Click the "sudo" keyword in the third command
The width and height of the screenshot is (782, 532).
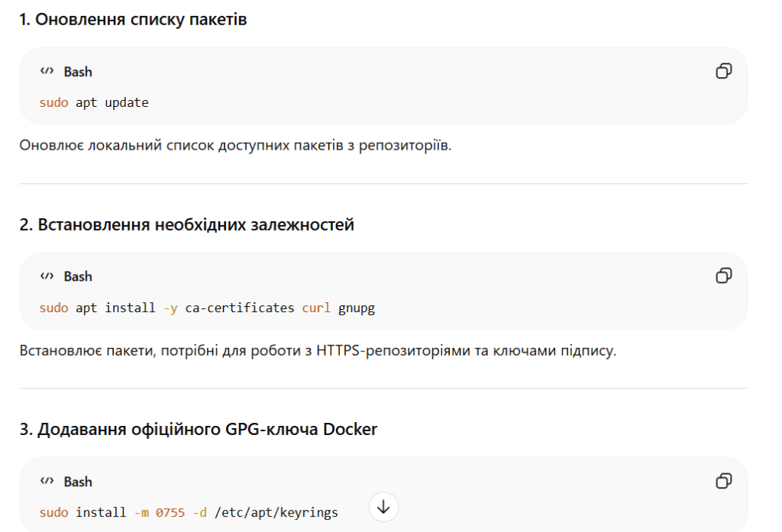[x=55, y=512]
